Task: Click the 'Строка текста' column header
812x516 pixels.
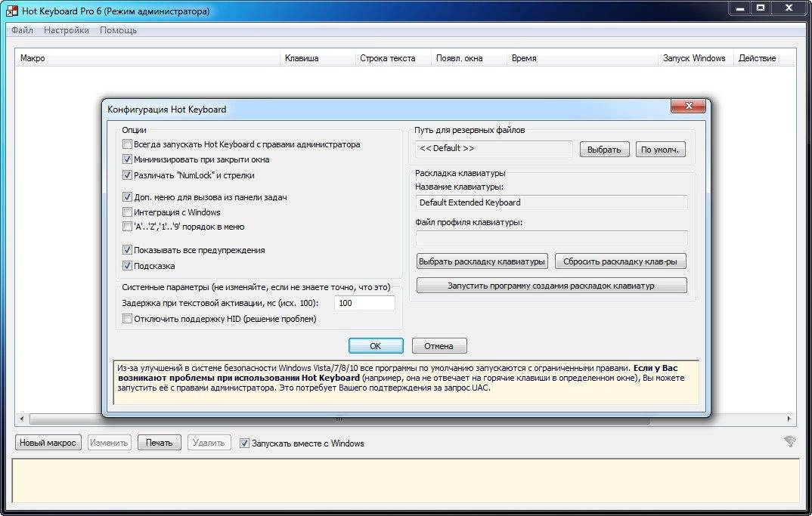Action: 393,58
